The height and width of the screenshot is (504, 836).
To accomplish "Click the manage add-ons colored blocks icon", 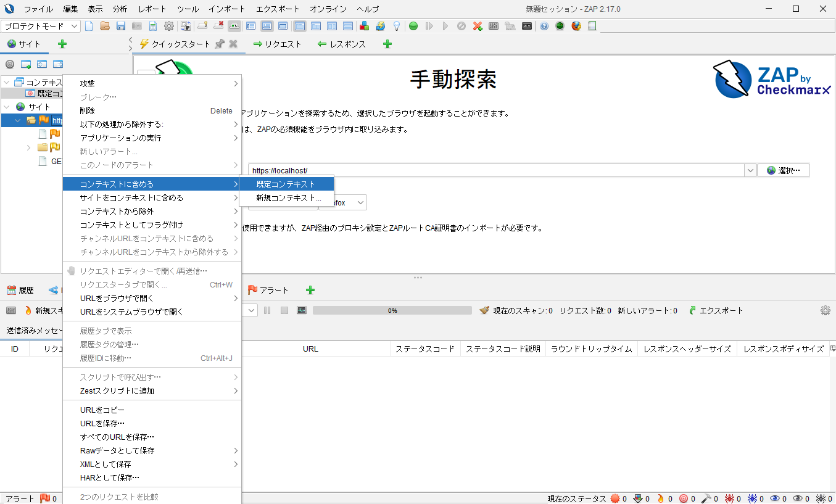I will click(365, 26).
